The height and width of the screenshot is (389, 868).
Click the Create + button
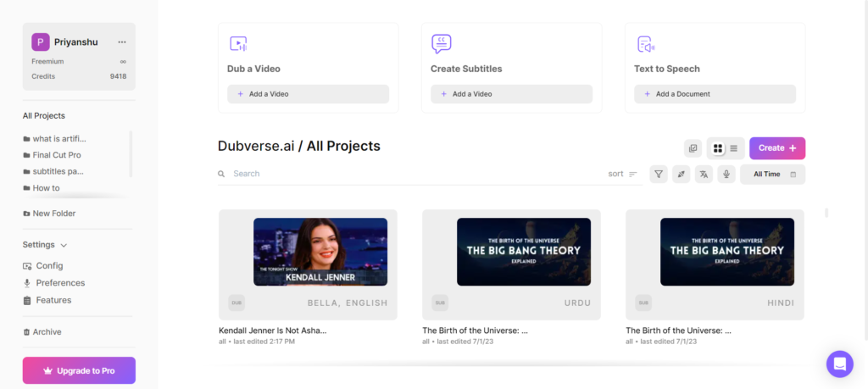777,148
